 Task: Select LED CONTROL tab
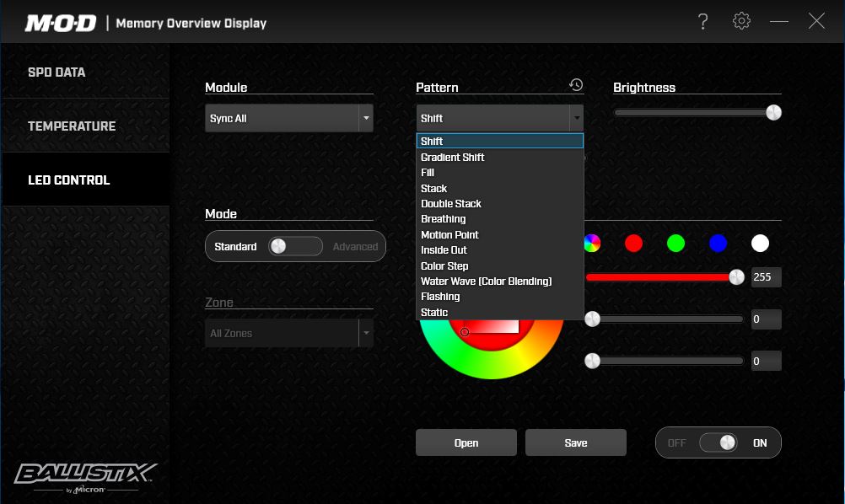(86, 180)
